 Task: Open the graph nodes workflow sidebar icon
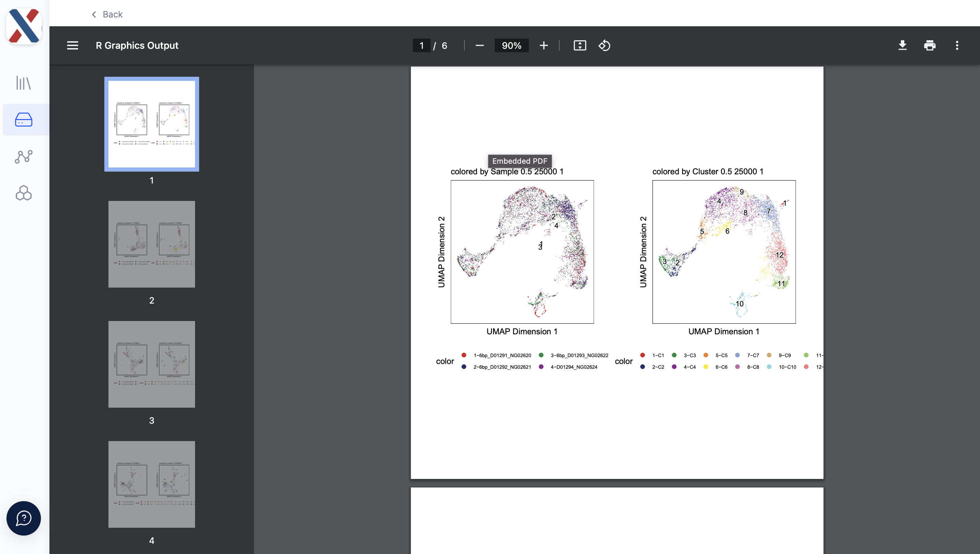(x=24, y=156)
